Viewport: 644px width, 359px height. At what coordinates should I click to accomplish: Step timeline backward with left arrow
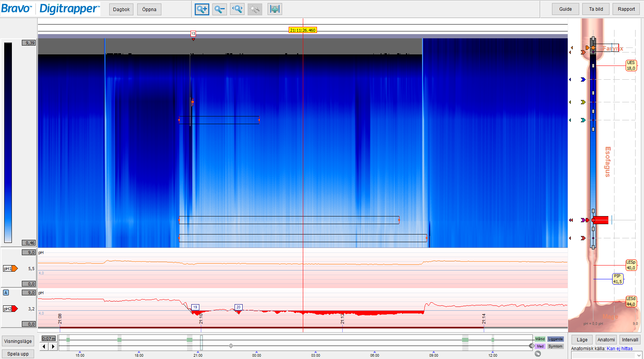[44, 346]
